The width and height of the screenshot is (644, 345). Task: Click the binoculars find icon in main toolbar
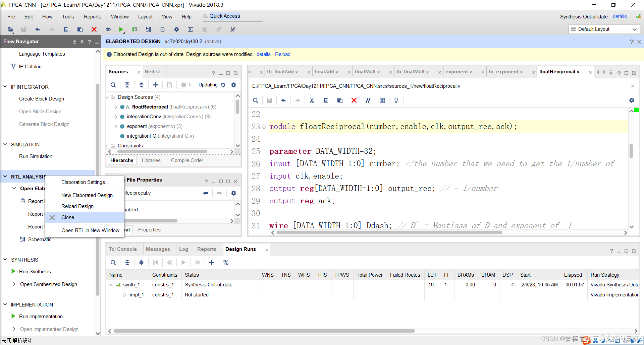click(108, 29)
